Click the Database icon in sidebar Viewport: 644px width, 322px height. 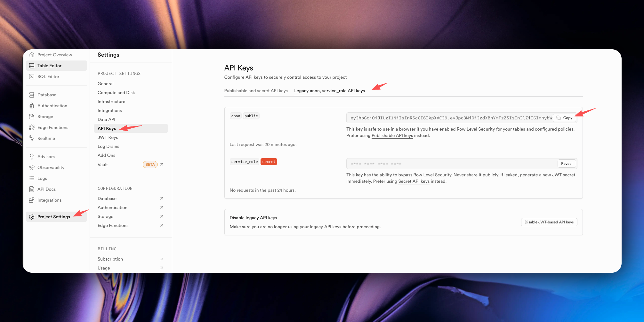click(32, 95)
